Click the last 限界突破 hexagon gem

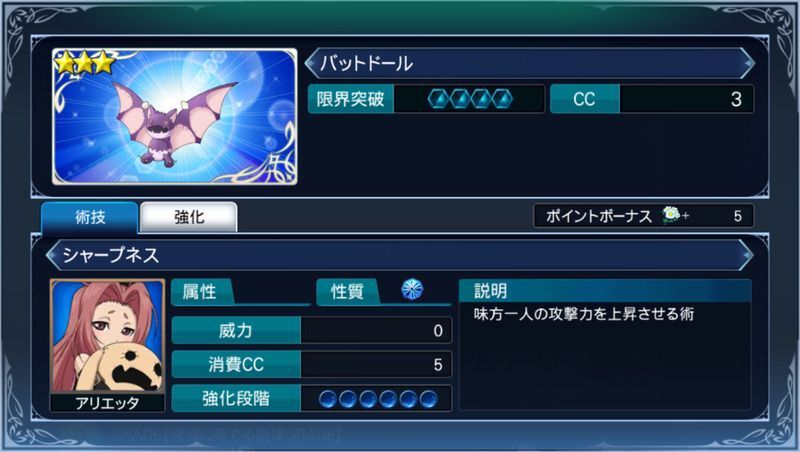click(x=503, y=99)
